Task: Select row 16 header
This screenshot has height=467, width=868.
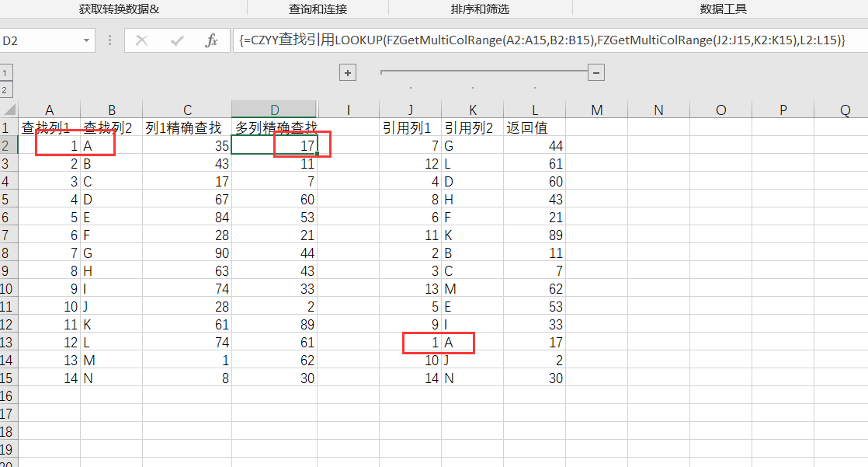Action: tap(9, 396)
